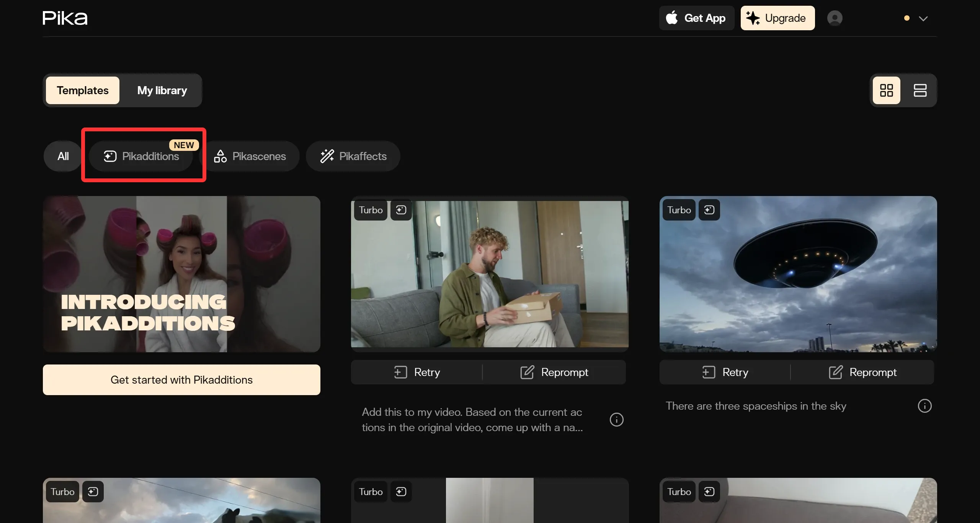Image resolution: width=980 pixels, height=523 pixels.
Task: Show info for the box-opening video prompt
Action: pos(616,420)
